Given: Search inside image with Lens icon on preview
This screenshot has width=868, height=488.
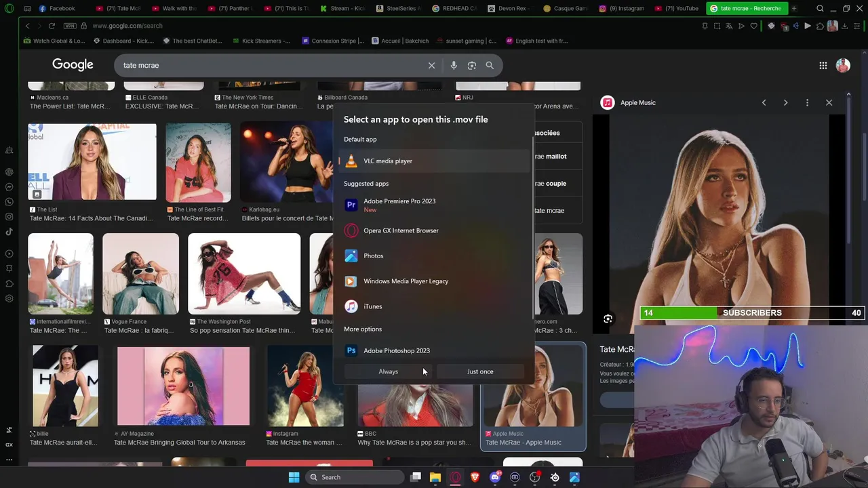Looking at the screenshot, I should 608,319.
